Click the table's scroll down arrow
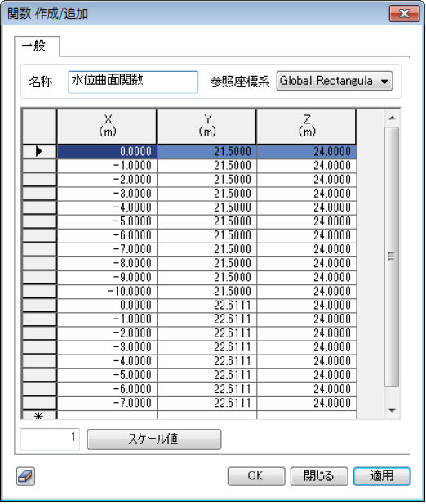The image size is (426, 504). click(x=392, y=410)
